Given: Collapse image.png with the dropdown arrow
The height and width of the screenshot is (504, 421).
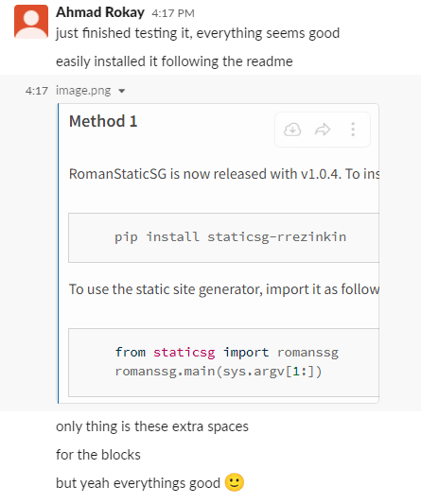Looking at the screenshot, I should coord(122,91).
